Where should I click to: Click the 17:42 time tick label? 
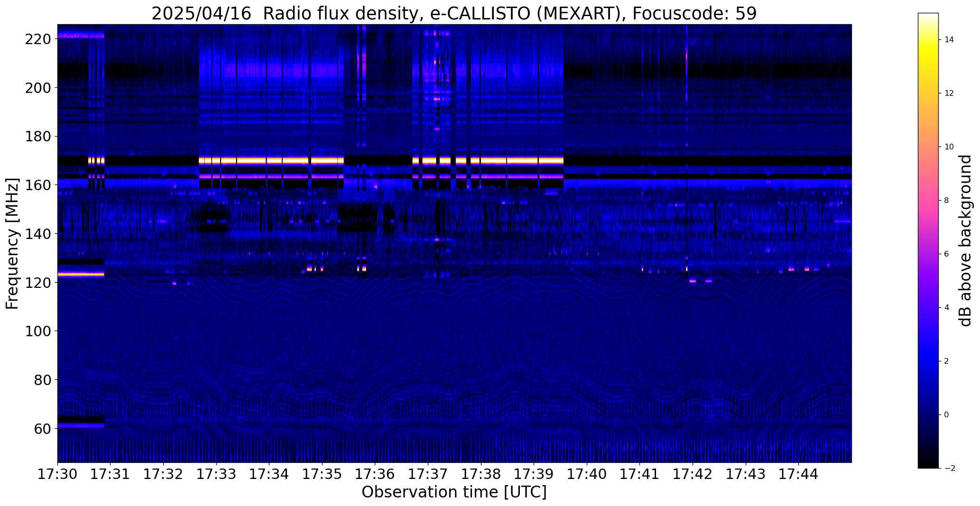693,474
